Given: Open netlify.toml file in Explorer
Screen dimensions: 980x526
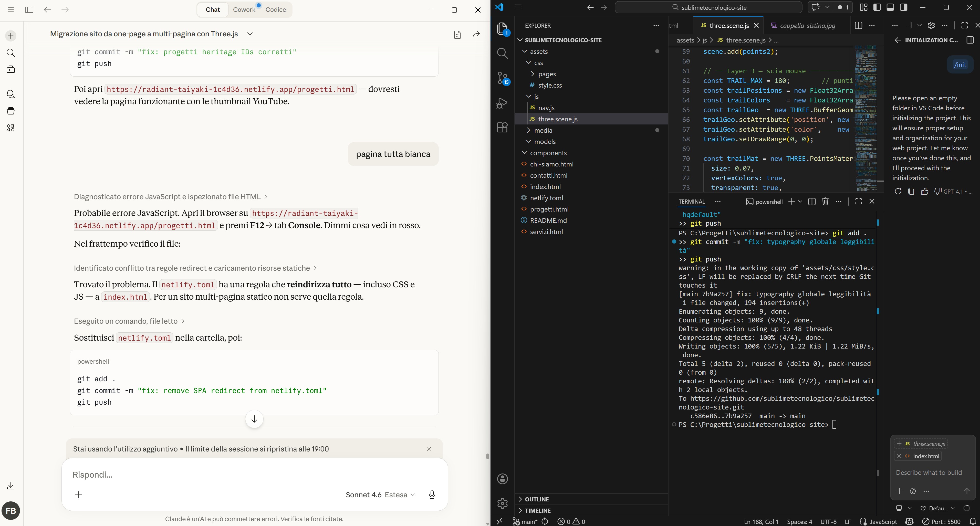Looking at the screenshot, I should pyautogui.click(x=546, y=198).
